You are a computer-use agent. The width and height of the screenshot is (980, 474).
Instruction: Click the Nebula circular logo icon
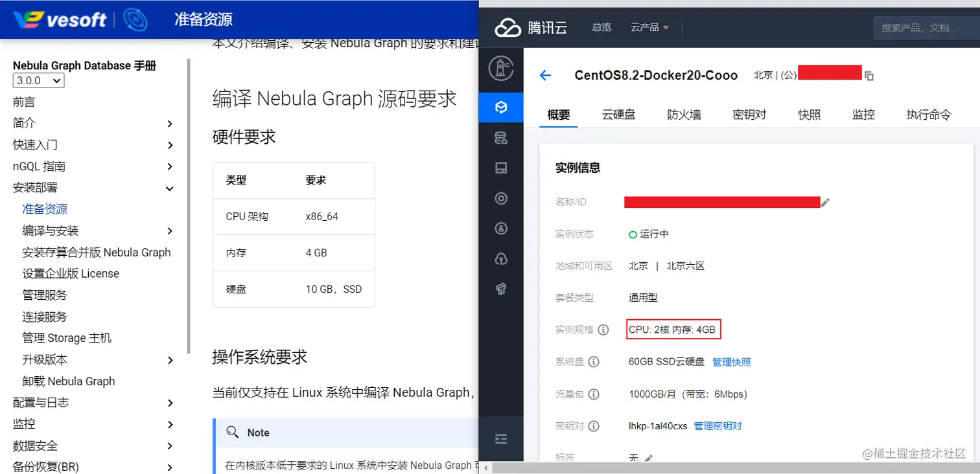(135, 19)
